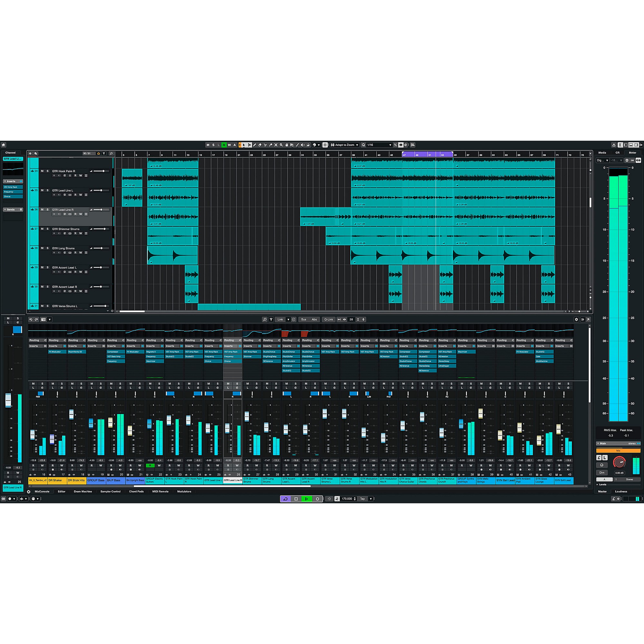The height and width of the screenshot is (644, 644).
Task: Pick the Eraser tool
Action: pyautogui.click(x=260, y=145)
